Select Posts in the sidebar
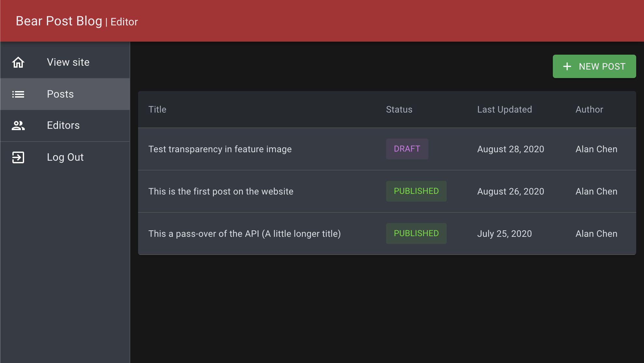 pyautogui.click(x=60, y=94)
